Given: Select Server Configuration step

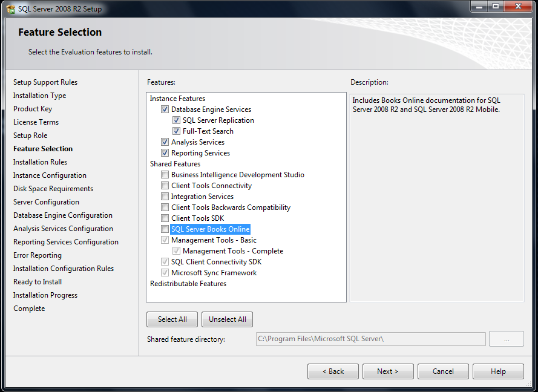Looking at the screenshot, I should tap(47, 202).
